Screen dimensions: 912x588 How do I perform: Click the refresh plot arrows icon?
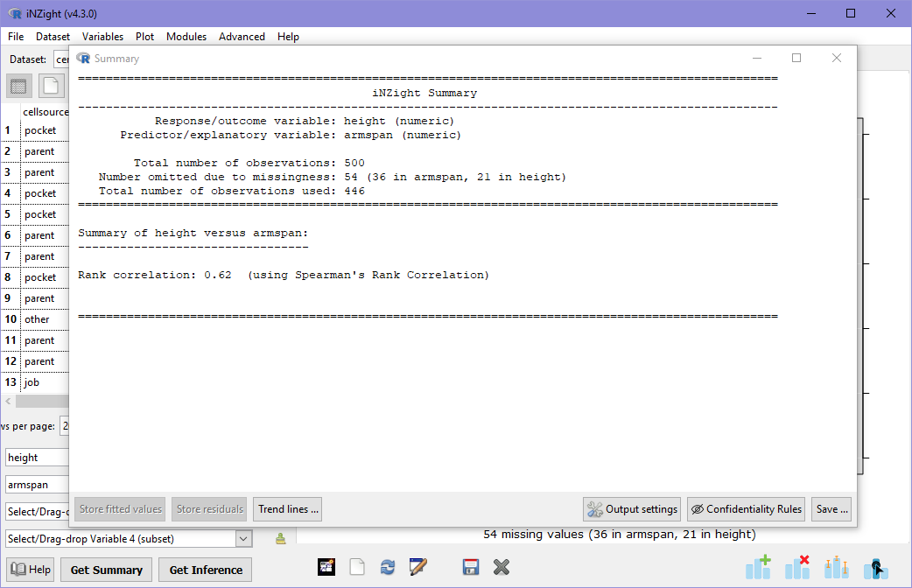click(x=387, y=567)
